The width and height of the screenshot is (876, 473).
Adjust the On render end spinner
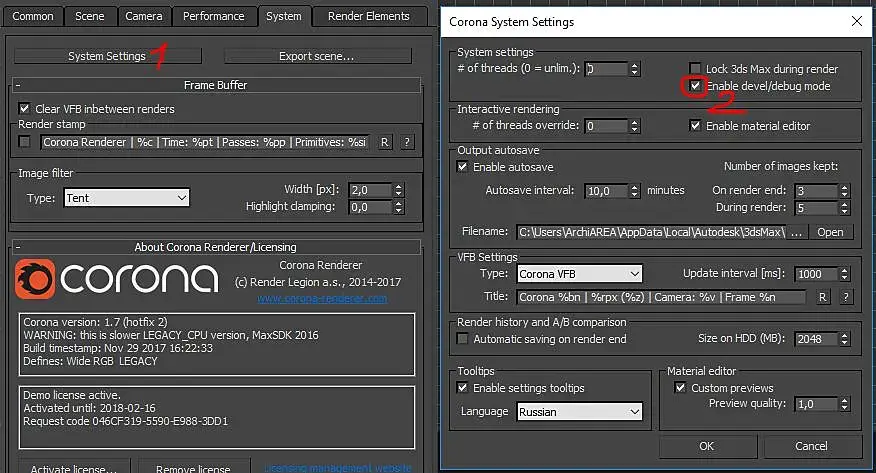click(x=845, y=190)
